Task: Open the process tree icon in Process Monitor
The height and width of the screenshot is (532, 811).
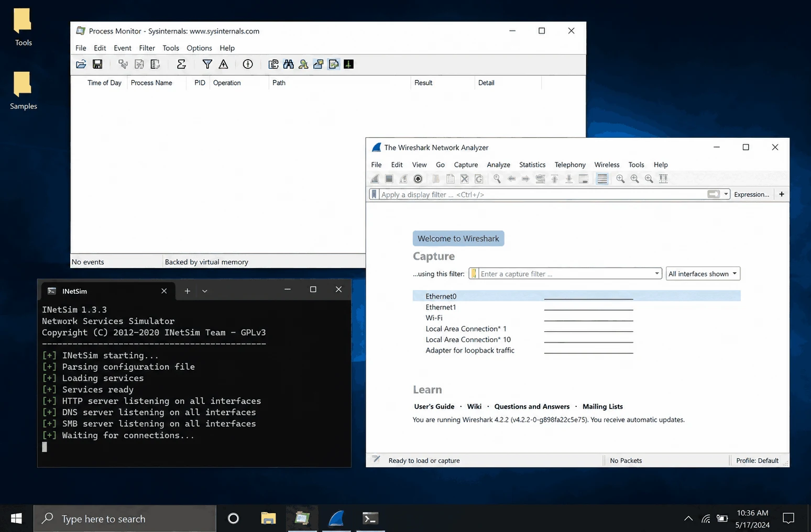Action: 273,64
